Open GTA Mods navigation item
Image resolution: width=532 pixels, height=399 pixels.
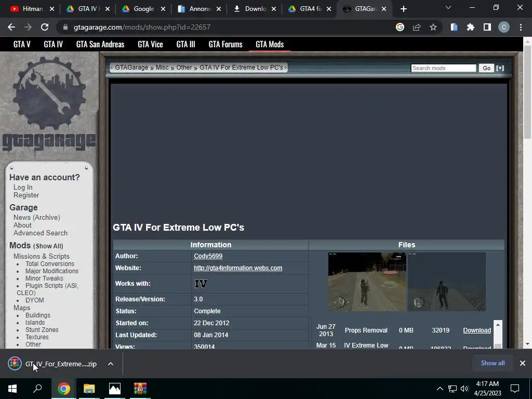(x=270, y=45)
